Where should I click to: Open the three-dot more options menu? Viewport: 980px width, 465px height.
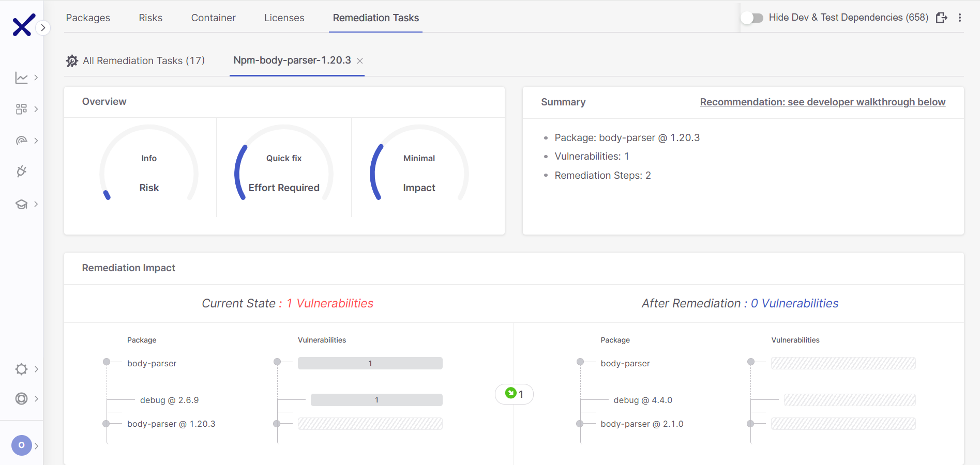960,18
